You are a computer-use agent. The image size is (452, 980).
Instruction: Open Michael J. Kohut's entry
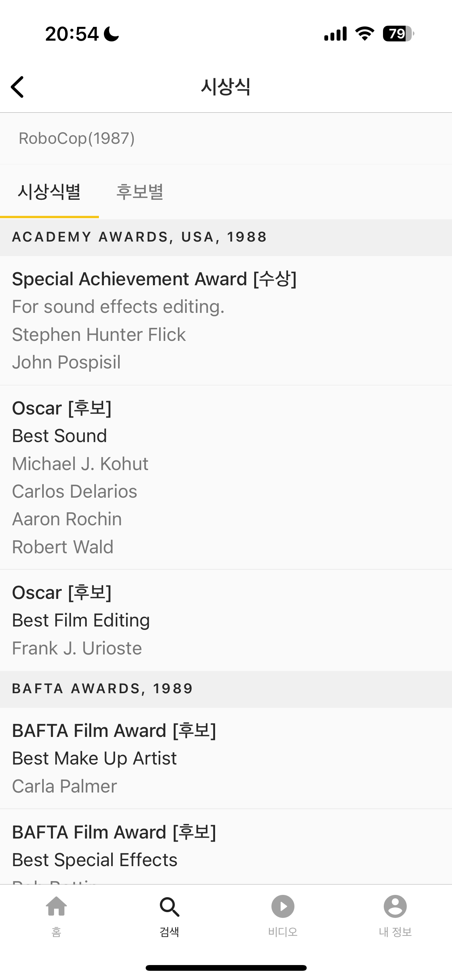(80, 464)
